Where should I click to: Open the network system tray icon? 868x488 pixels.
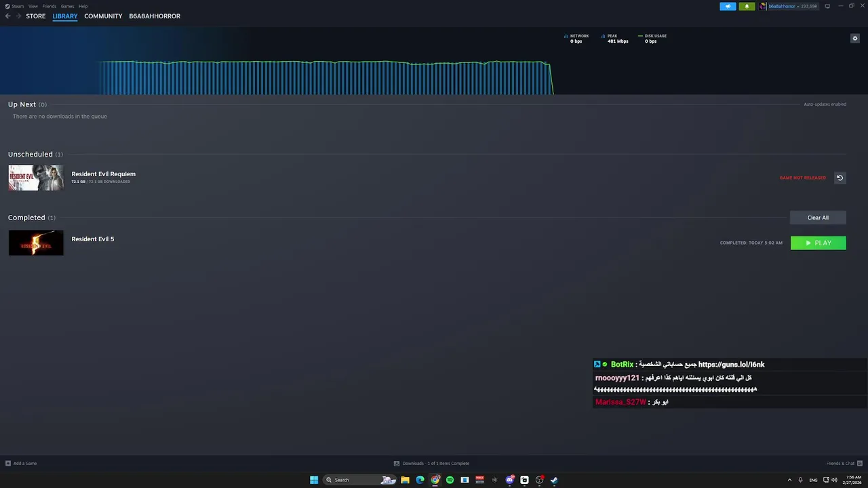tap(826, 480)
